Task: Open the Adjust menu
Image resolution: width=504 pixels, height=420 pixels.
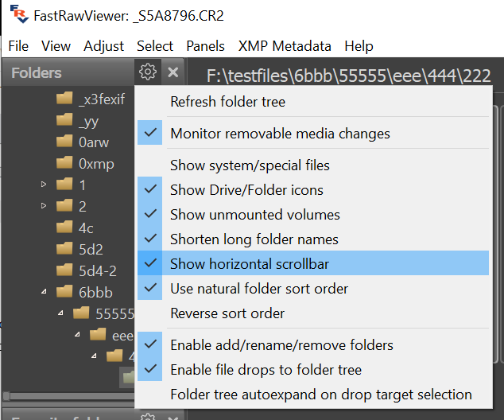Action: 103,46
